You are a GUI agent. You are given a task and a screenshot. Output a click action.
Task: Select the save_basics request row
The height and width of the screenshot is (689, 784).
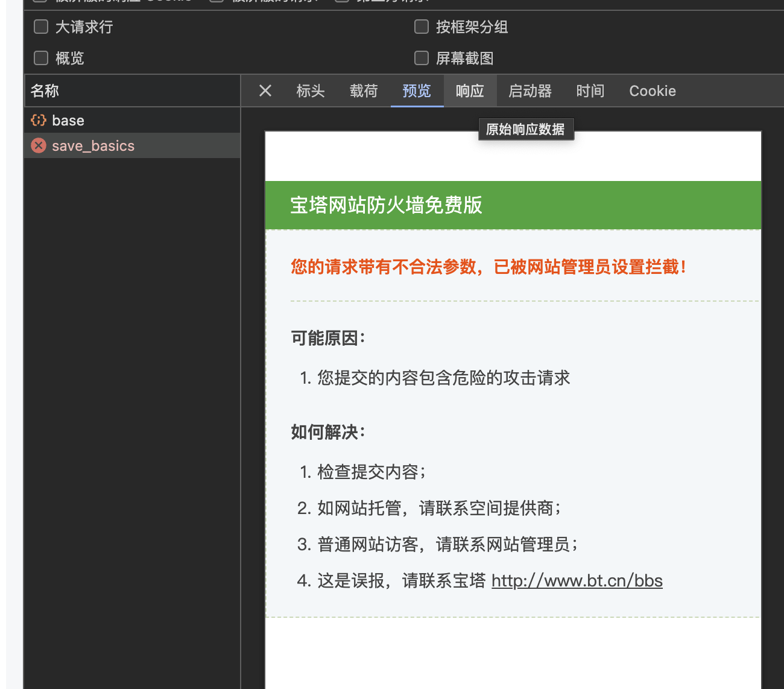[x=132, y=145]
